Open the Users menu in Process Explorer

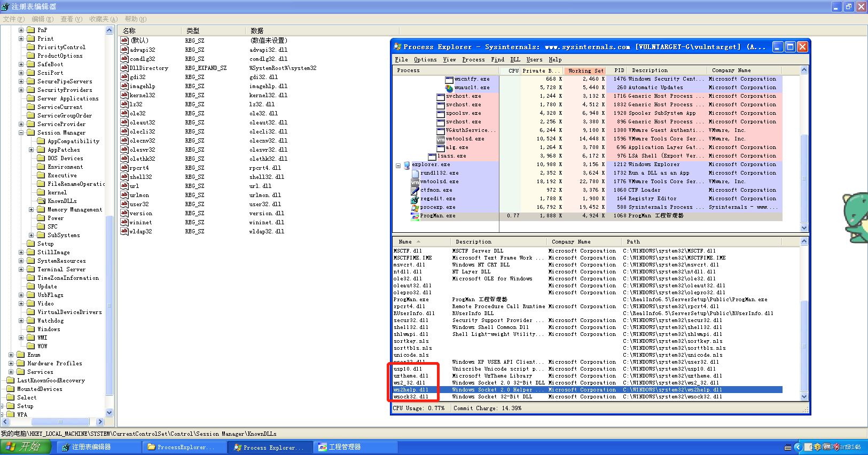(534, 60)
